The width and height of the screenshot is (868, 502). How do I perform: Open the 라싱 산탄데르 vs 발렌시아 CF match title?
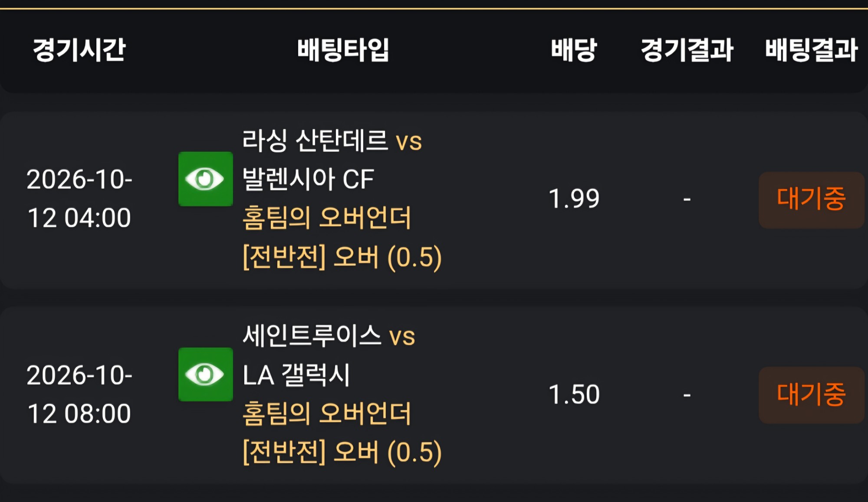coord(332,160)
